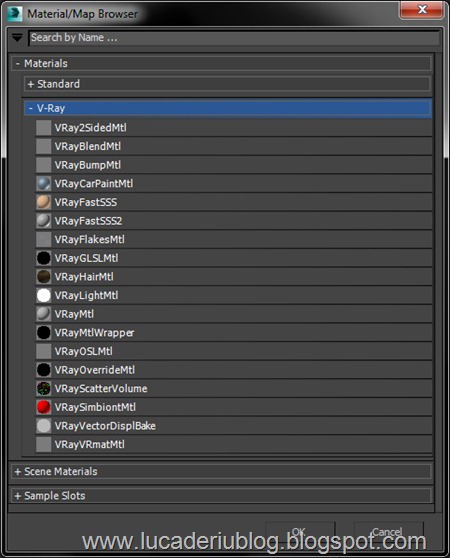Select the VRayHairMtl entry
The image size is (450, 558).
coord(234,277)
